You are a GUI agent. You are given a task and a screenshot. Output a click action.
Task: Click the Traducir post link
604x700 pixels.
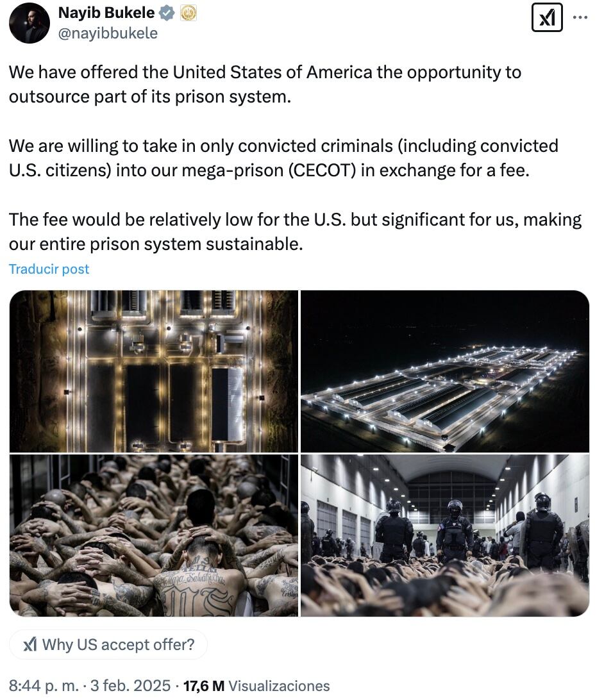coord(49,269)
